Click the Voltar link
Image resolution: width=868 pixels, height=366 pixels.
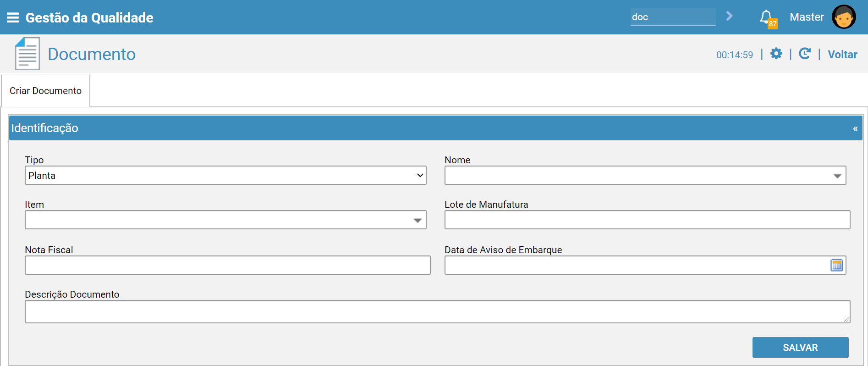click(842, 55)
